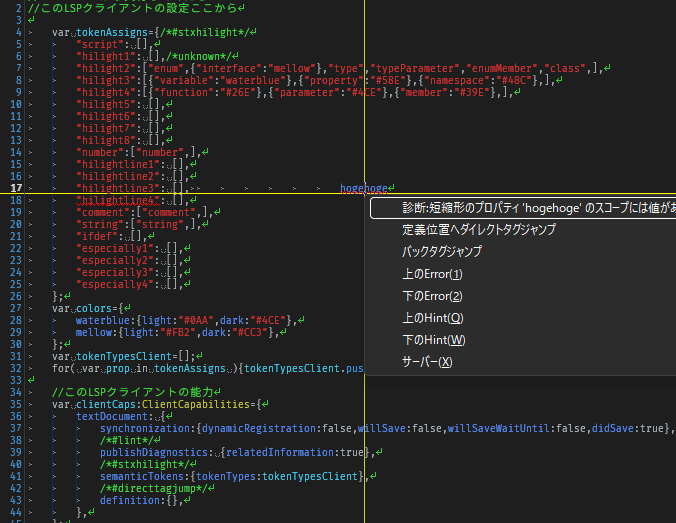Click publishDiagnostics property on line 39
676x523 pixels.
(154, 452)
